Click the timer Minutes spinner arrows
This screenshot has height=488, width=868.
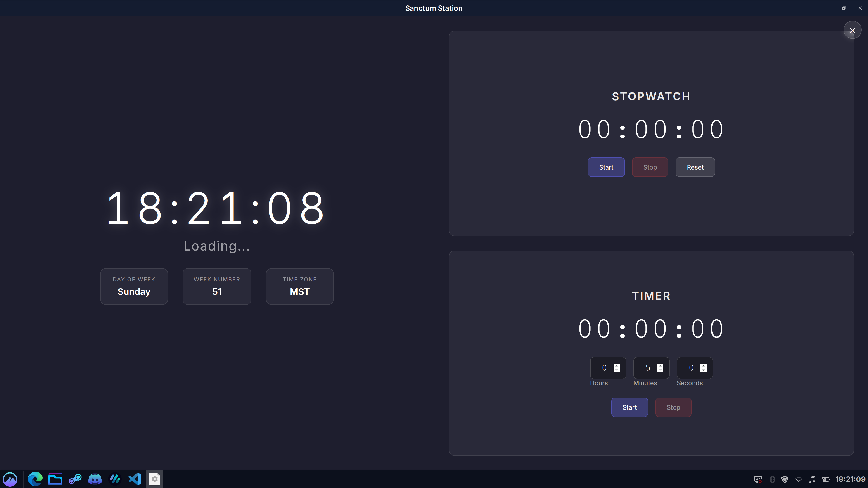(x=660, y=368)
